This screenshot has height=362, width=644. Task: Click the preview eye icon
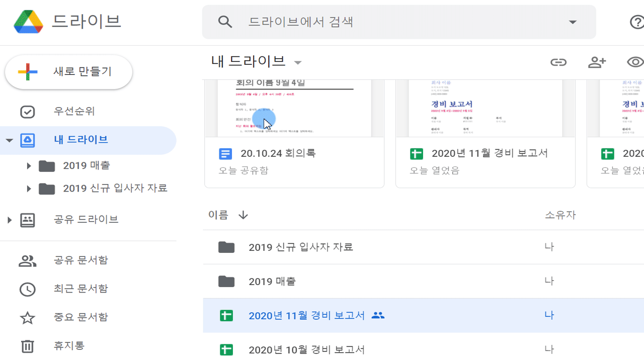[635, 62]
